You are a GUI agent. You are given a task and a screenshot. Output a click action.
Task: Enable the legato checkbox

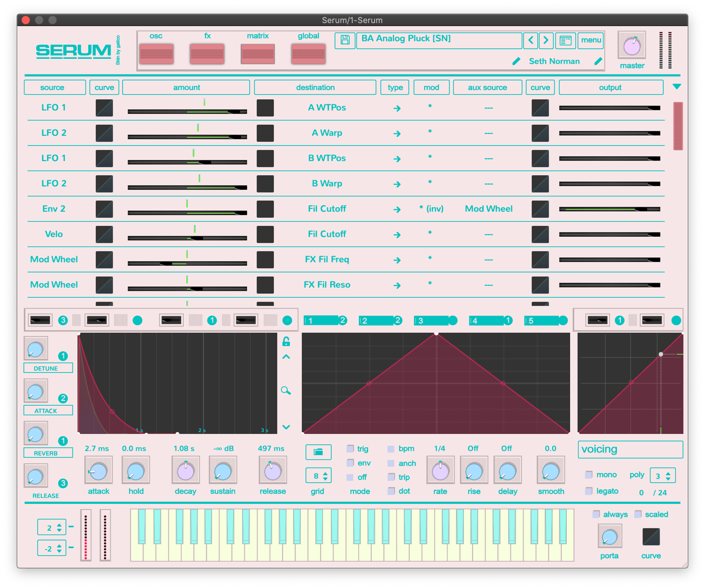(x=589, y=491)
